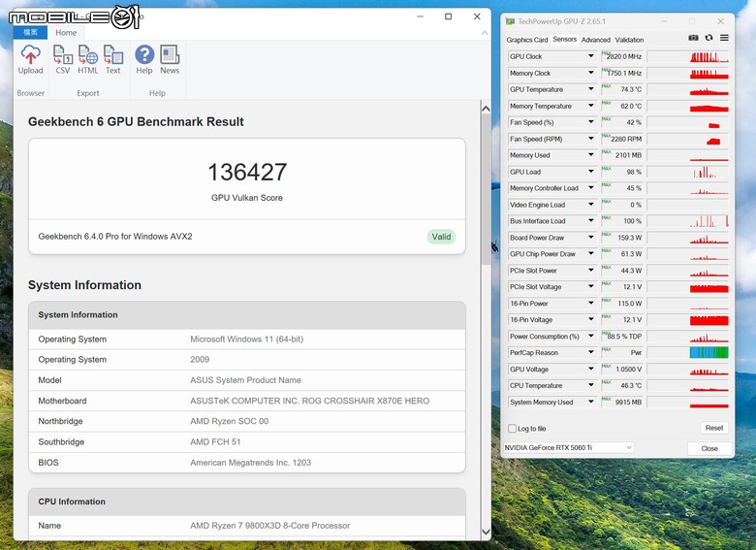Switch to the Graphics Card tab
Screen dimensions: 756x550
527,40
